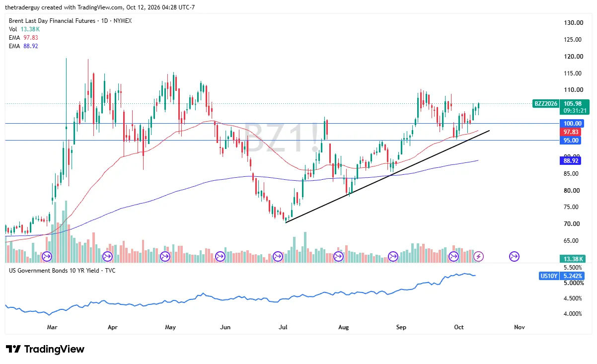Select the BZZ2026 symbol tag

coord(545,104)
